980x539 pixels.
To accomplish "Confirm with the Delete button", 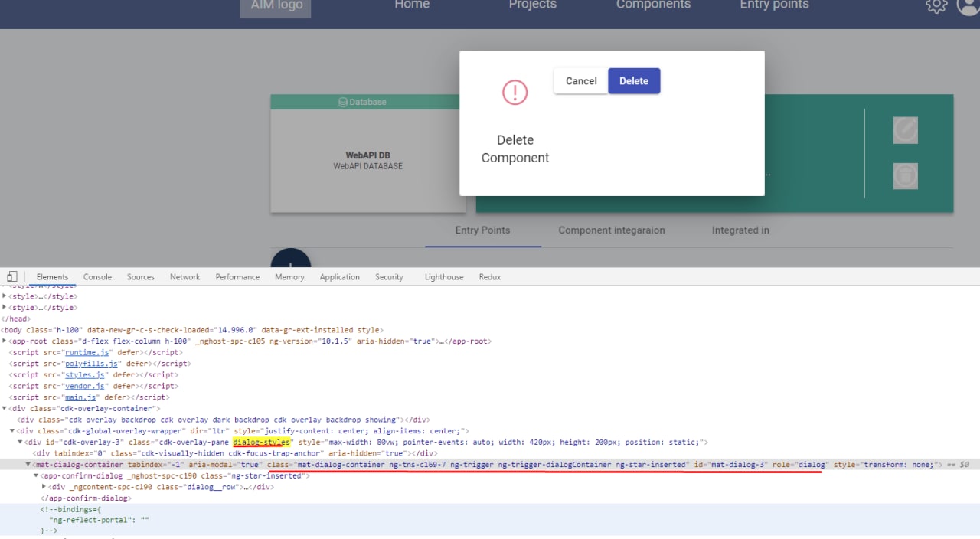I will [634, 81].
